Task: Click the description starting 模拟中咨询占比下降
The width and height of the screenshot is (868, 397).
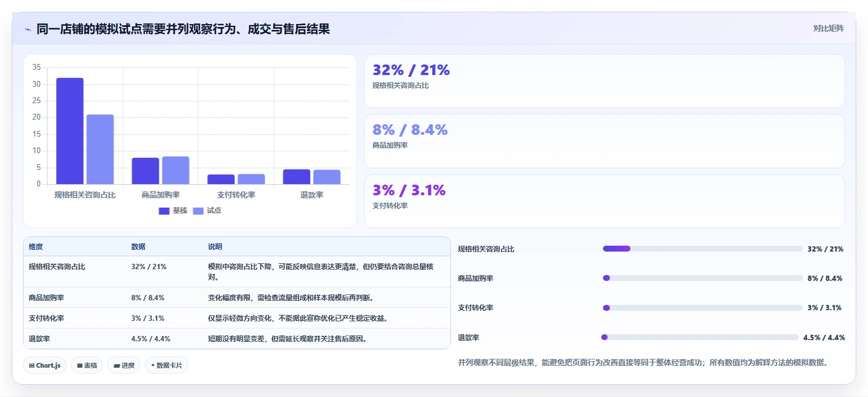Action: click(321, 272)
